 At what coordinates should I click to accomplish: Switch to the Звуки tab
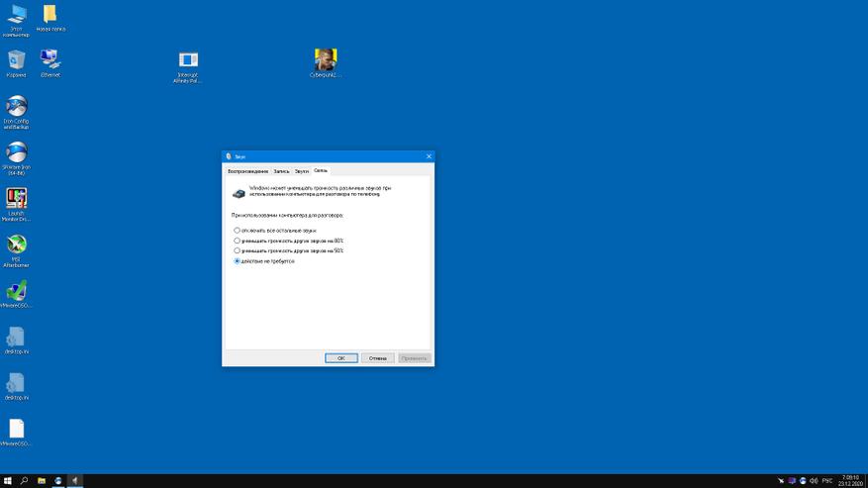302,171
